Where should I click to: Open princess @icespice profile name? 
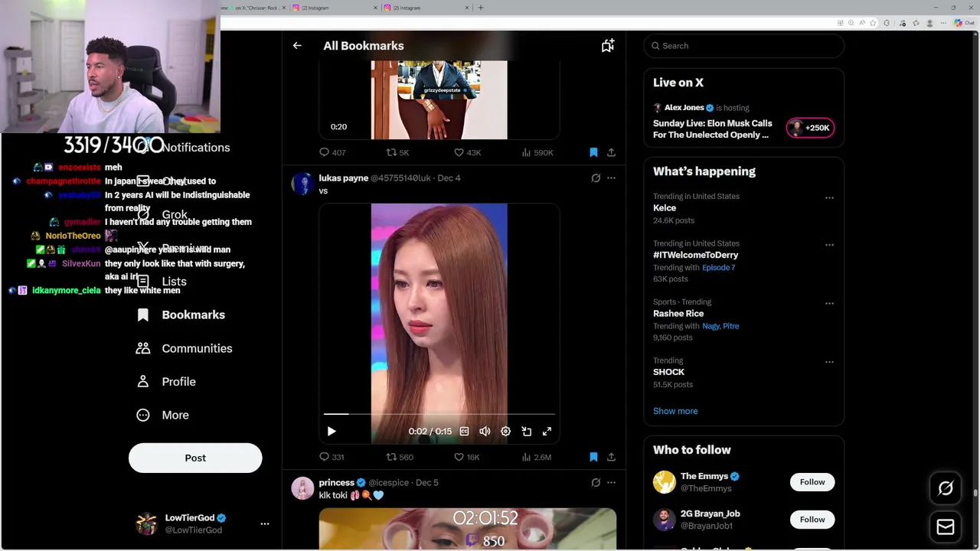[x=337, y=483]
